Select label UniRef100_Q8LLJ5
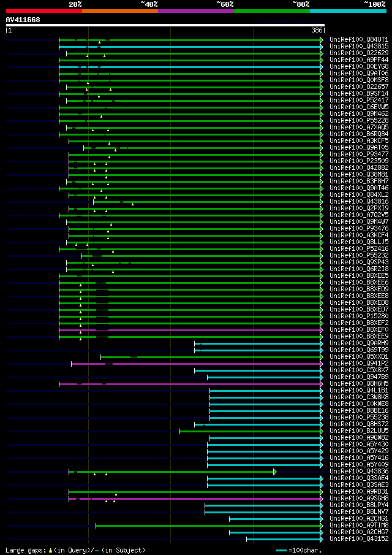Screen dimensions: 392x555 [359, 242]
